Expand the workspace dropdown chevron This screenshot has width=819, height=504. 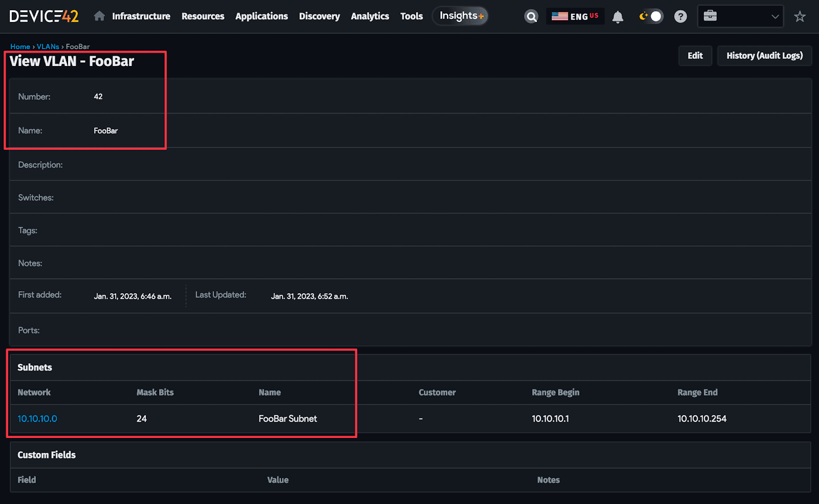coord(774,16)
